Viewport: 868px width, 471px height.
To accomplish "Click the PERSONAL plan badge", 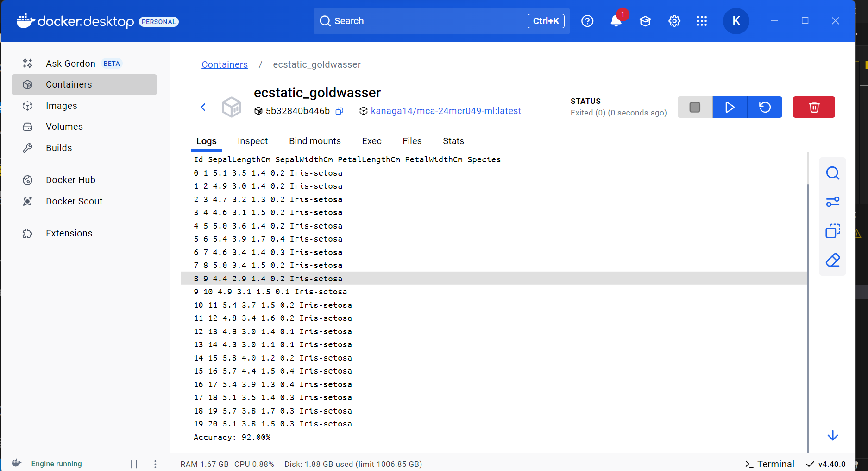I will pyautogui.click(x=159, y=22).
